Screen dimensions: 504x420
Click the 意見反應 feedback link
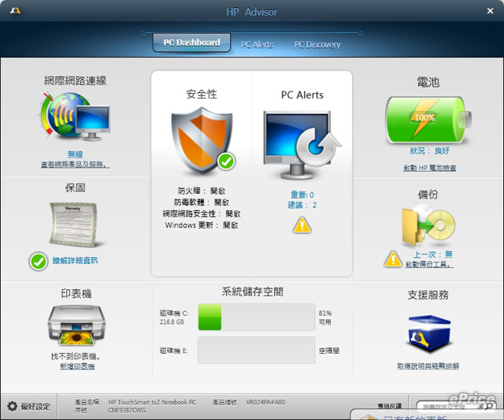(x=390, y=406)
